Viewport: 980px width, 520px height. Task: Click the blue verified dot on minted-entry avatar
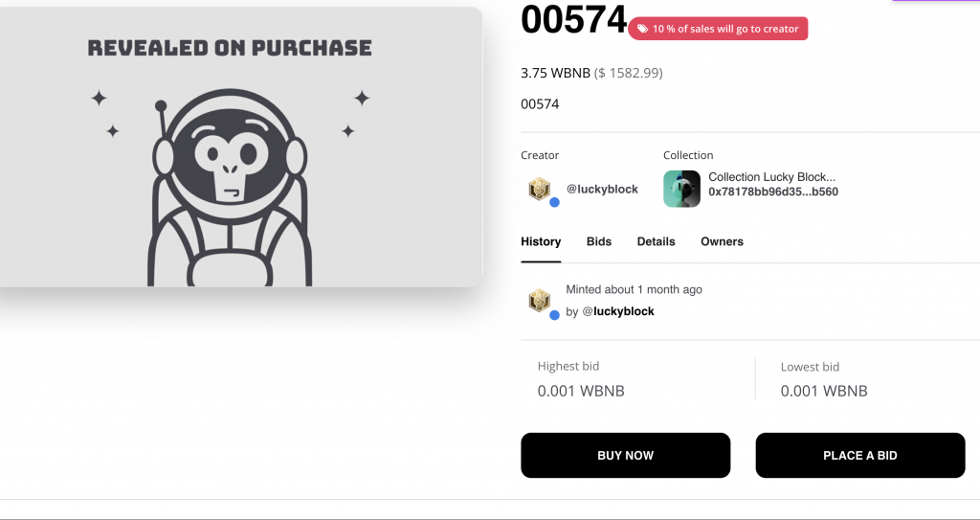tap(554, 314)
